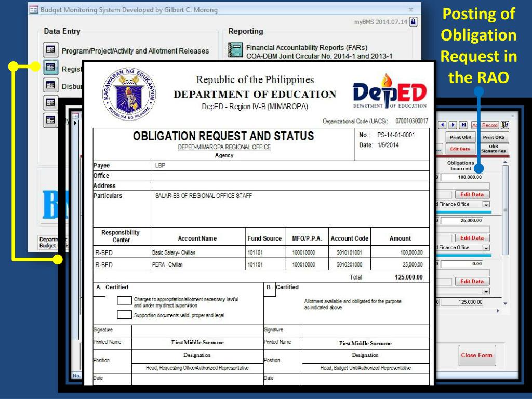This screenshot has width=532, height=399.
Task: Click the Add Record button
Action: click(485, 125)
